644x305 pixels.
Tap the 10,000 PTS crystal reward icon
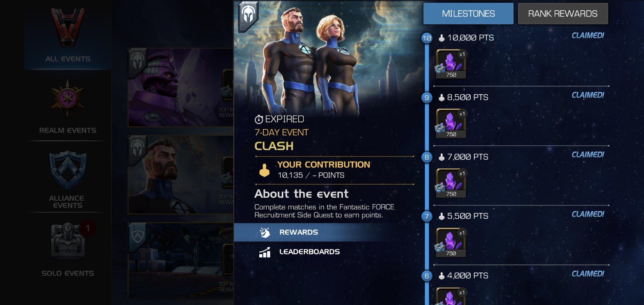point(451,64)
